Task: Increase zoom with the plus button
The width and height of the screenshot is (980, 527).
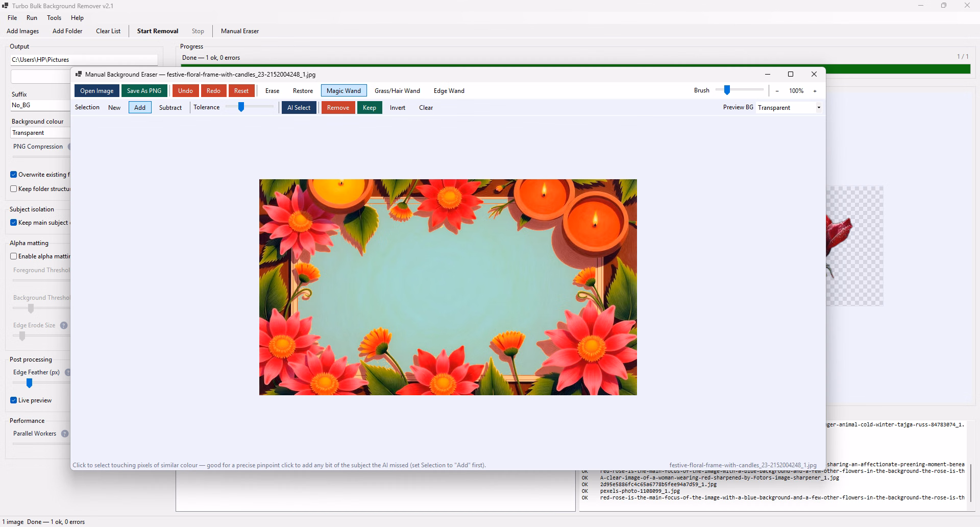Action: tap(815, 91)
